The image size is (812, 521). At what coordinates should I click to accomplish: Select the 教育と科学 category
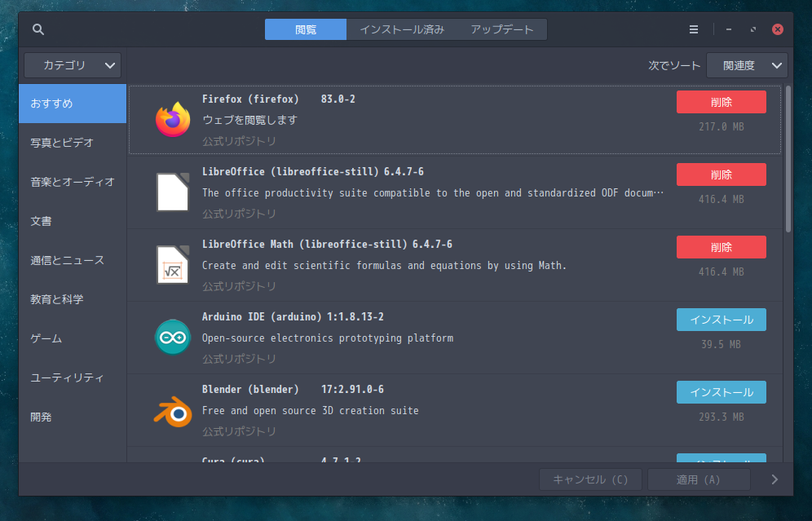click(73, 299)
